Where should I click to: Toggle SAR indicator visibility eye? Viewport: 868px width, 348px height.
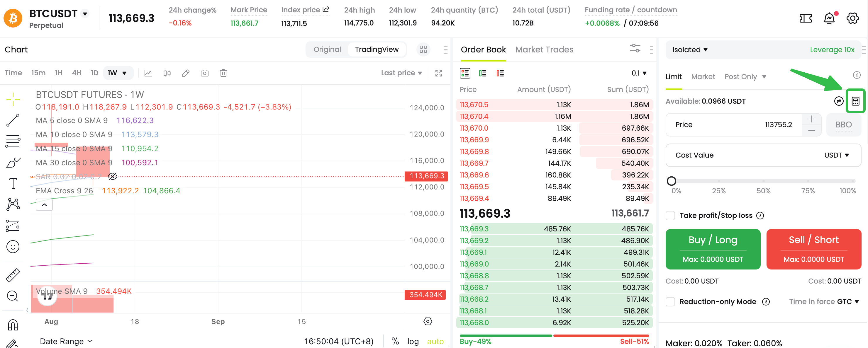(113, 176)
